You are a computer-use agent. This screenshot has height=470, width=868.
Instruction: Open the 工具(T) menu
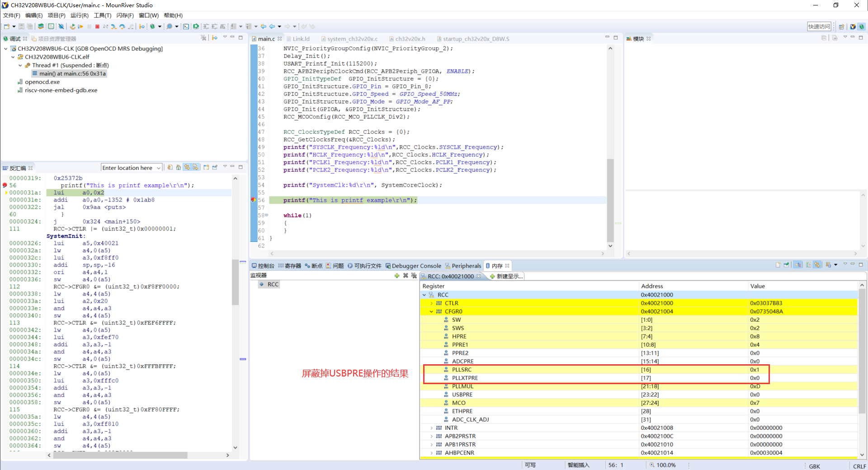[102, 15]
